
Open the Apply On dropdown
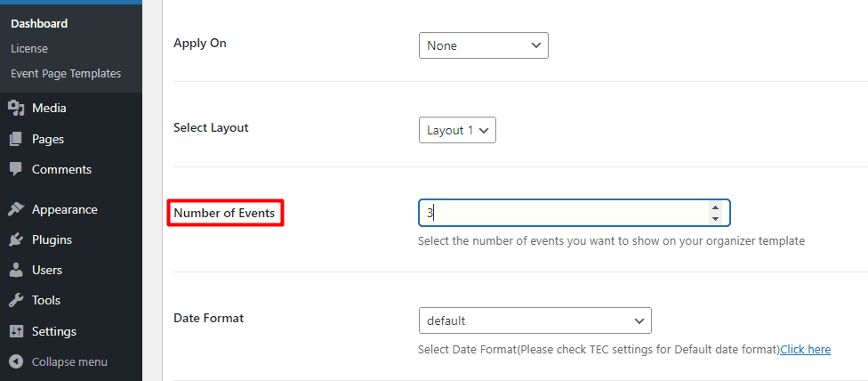click(x=483, y=45)
